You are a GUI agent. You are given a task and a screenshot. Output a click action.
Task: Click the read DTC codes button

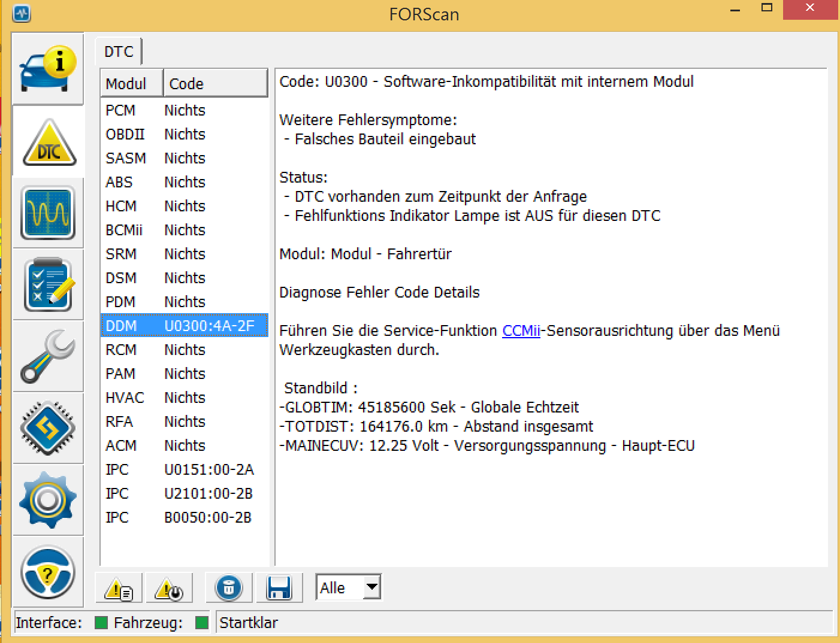(x=119, y=589)
